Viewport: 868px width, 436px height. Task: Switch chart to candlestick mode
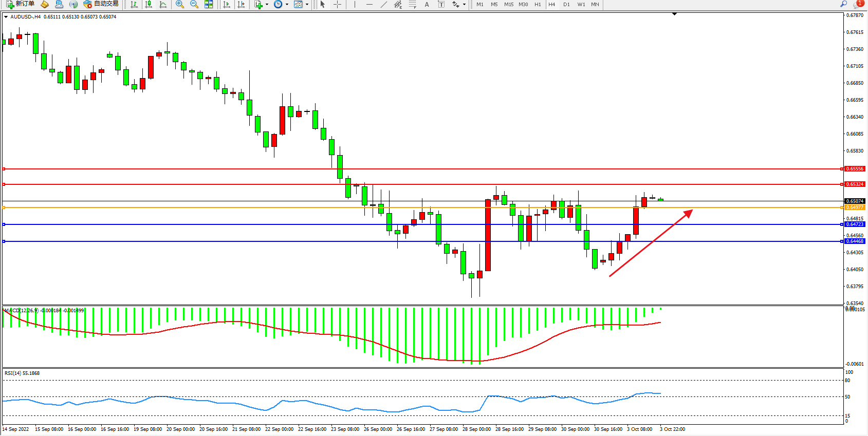149,4
